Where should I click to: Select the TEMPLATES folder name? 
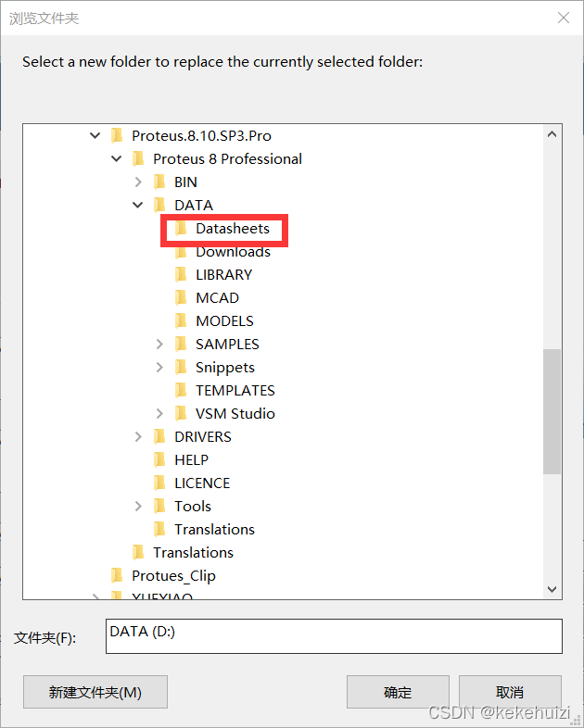click(x=235, y=391)
